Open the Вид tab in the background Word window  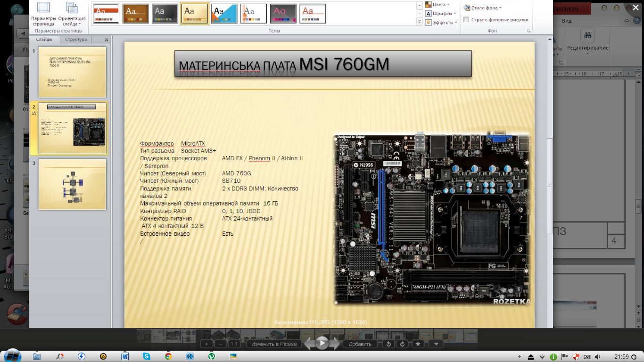click(x=567, y=21)
